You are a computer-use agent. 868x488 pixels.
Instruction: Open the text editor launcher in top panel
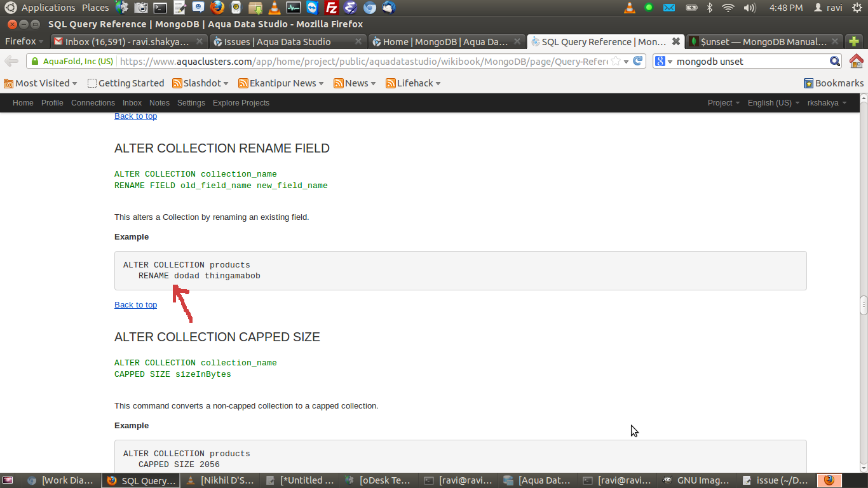[179, 8]
